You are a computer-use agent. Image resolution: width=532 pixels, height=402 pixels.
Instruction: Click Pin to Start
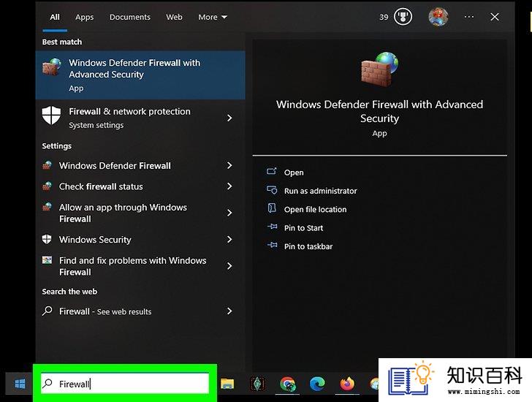304,228
